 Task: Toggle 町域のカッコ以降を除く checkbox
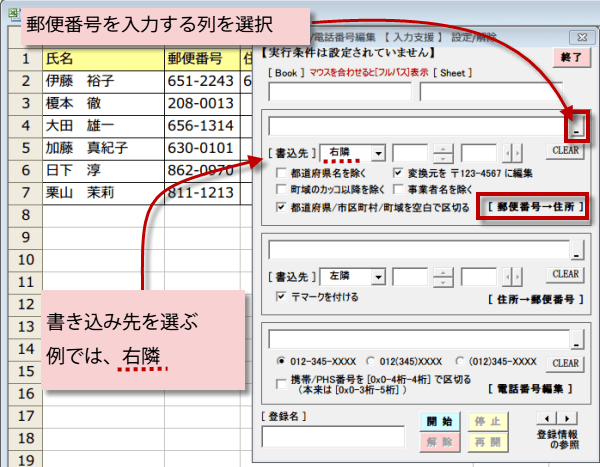[281, 189]
